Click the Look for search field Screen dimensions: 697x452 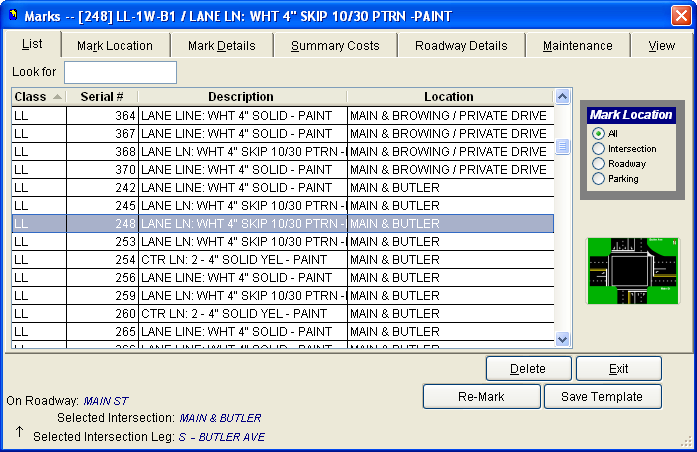pyautogui.click(x=120, y=72)
